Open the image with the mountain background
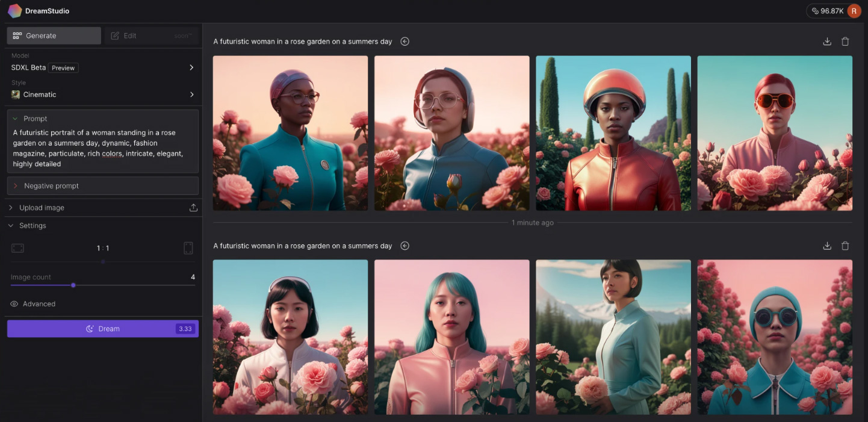This screenshot has width=868, height=422. pyautogui.click(x=613, y=337)
